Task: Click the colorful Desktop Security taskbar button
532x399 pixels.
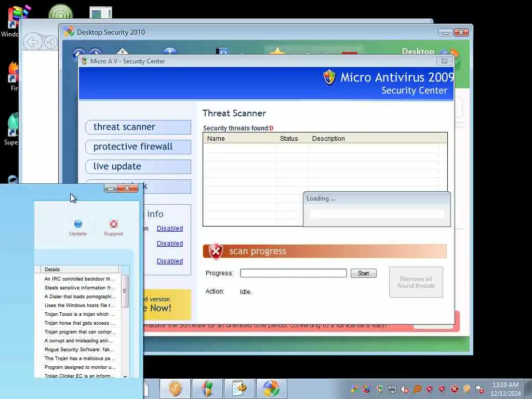Action: pyautogui.click(x=271, y=389)
